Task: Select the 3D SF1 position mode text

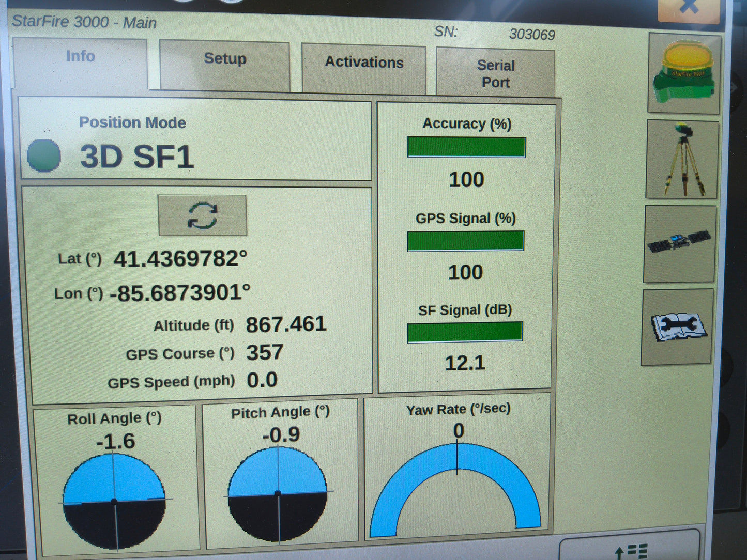Action: click(137, 157)
